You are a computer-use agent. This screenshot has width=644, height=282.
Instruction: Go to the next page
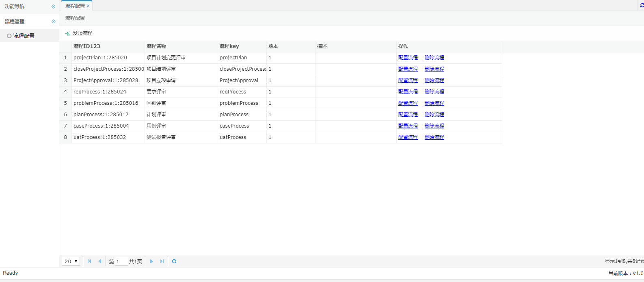coord(151,261)
